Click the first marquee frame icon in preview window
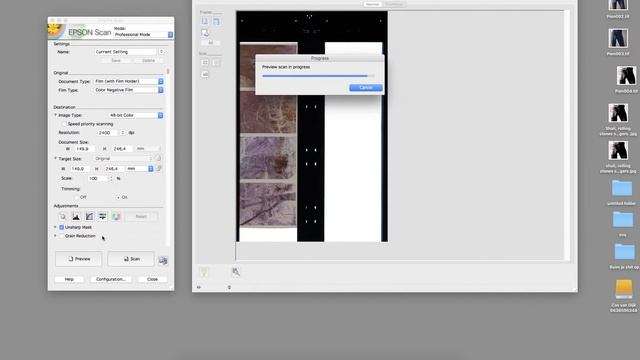This screenshot has height=360, width=640. (205, 21)
